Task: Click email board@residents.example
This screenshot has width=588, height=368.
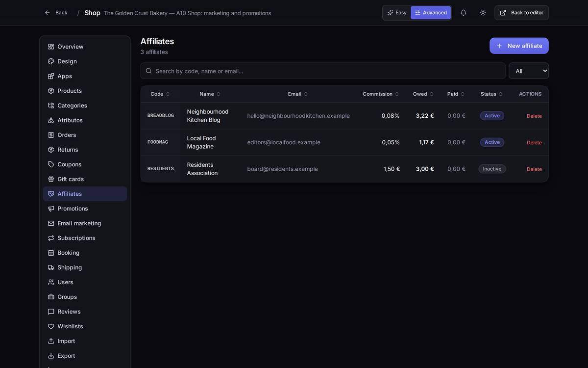Action: pyautogui.click(x=283, y=169)
